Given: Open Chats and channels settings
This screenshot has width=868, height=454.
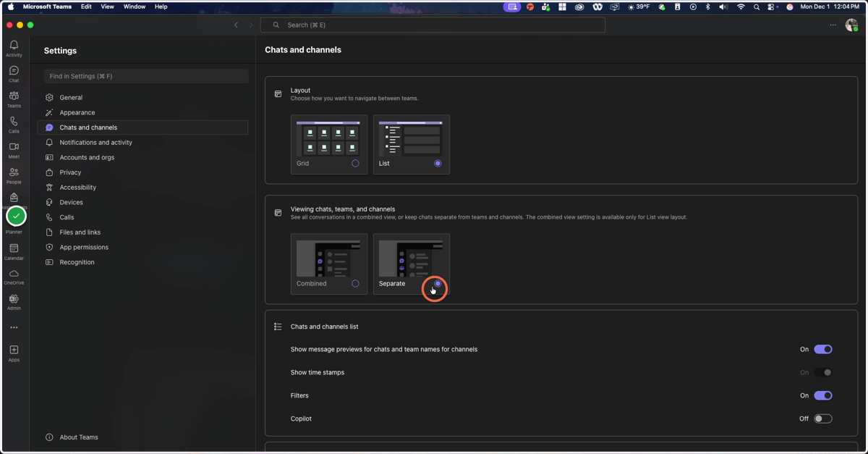Looking at the screenshot, I should tap(142, 127).
